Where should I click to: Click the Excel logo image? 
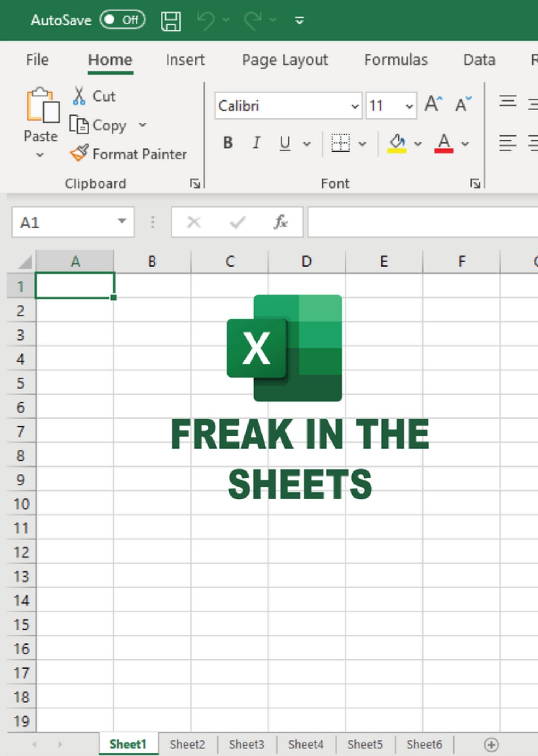pos(284,348)
